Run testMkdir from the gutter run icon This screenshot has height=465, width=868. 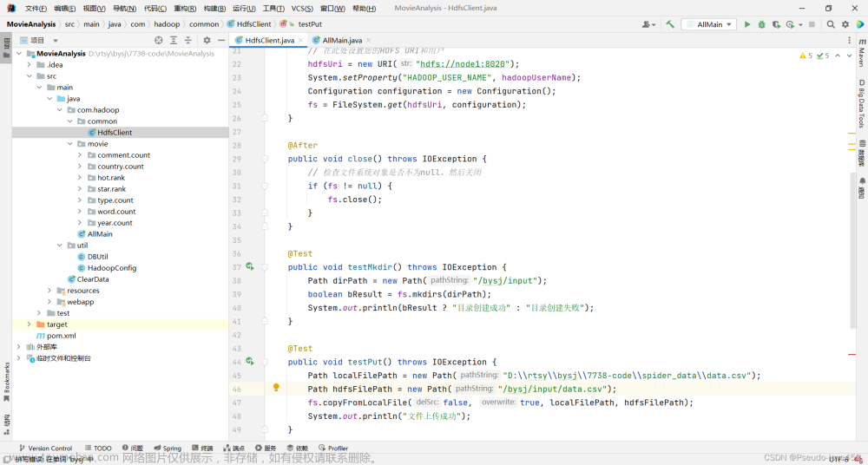click(x=250, y=267)
